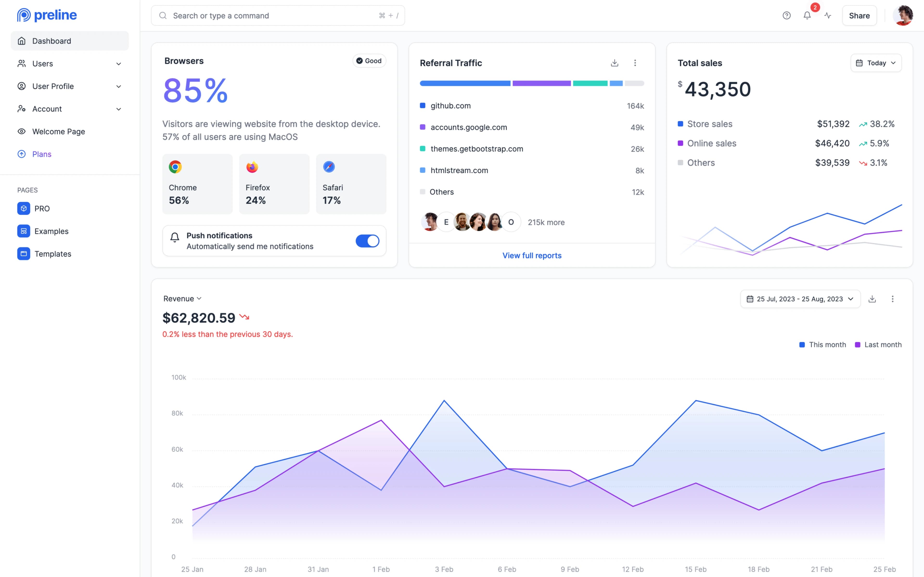Viewport: 924px width, 577px height.
Task: Download the Revenue chart data
Action: point(872,299)
